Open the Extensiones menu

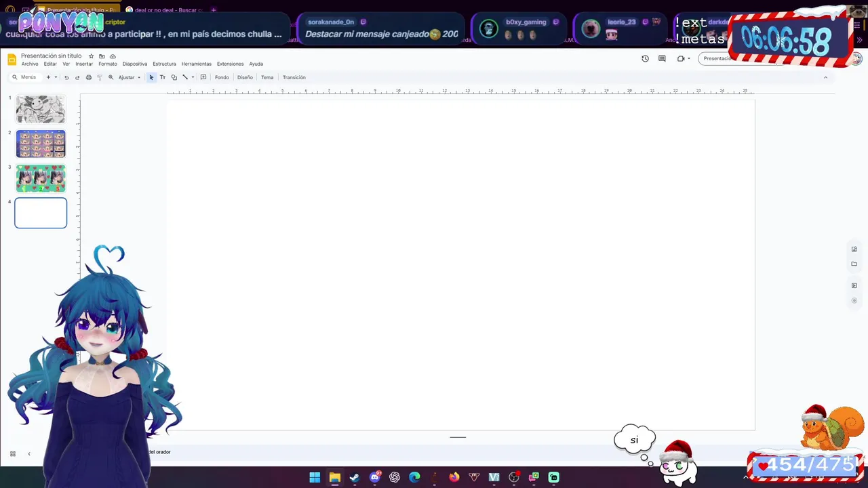pyautogui.click(x=230, y=64)
